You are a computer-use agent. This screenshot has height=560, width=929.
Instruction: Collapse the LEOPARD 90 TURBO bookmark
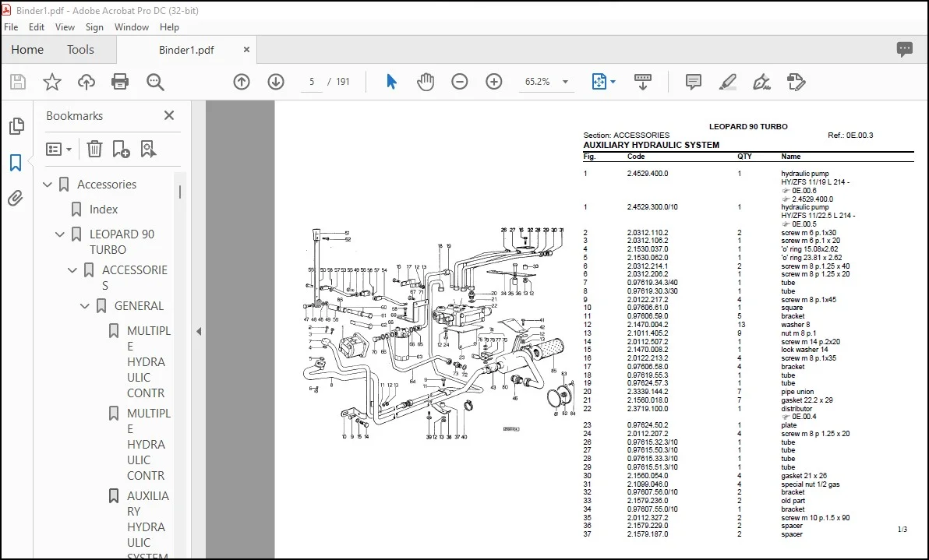click(60, 234)
